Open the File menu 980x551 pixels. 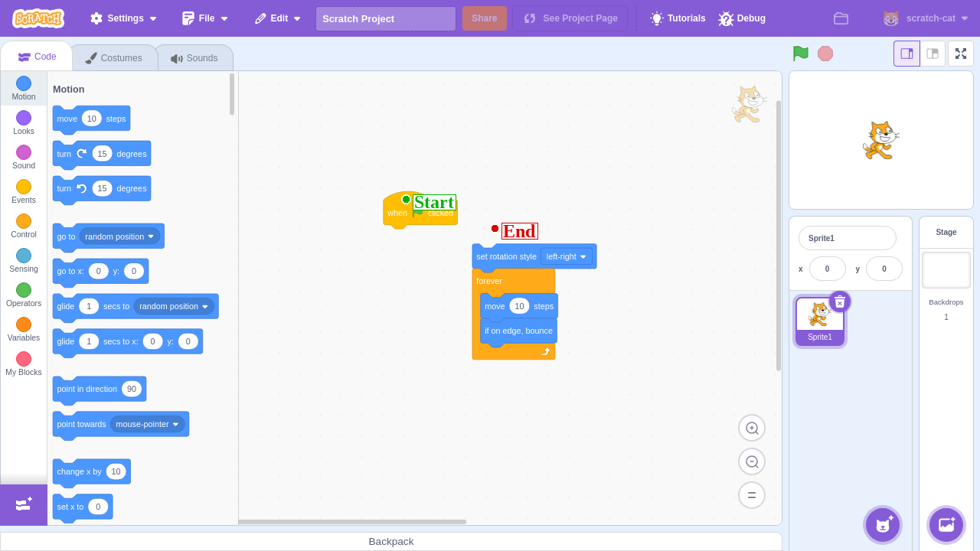tap(205, 18)
